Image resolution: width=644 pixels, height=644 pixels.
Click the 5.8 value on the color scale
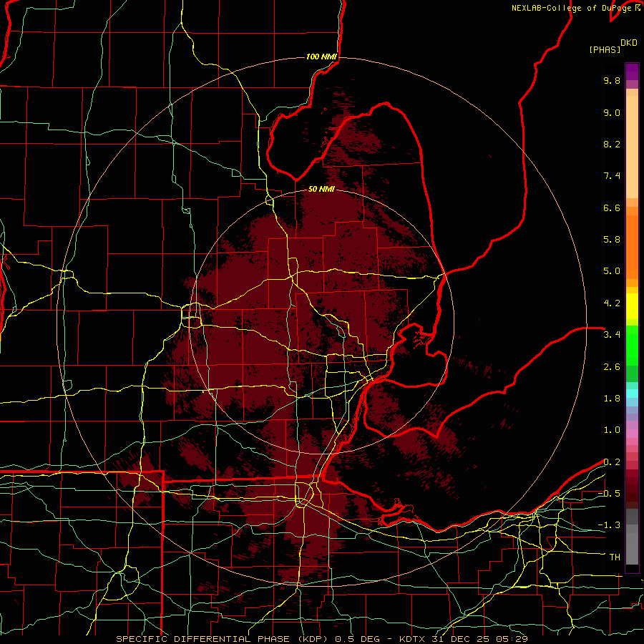[x=612, y=240]
